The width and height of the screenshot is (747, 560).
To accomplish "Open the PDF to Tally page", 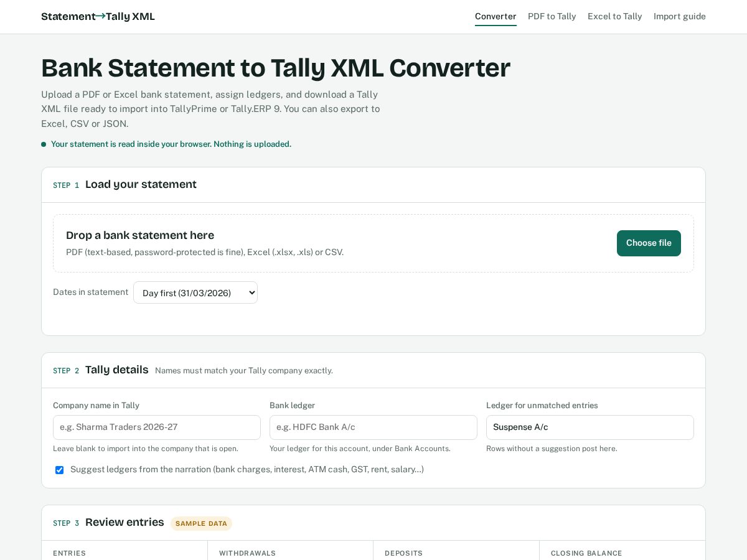I will pyautogui.click(x=552, y=16).
